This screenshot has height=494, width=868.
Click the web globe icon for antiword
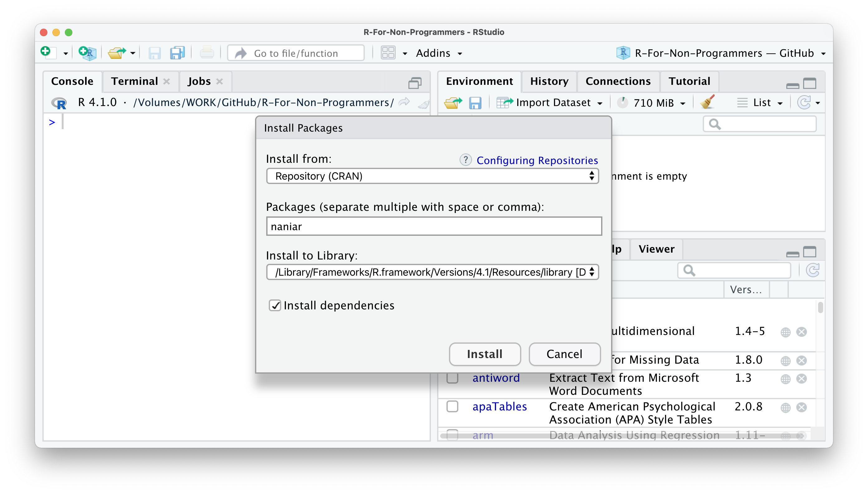coord(785,379)
